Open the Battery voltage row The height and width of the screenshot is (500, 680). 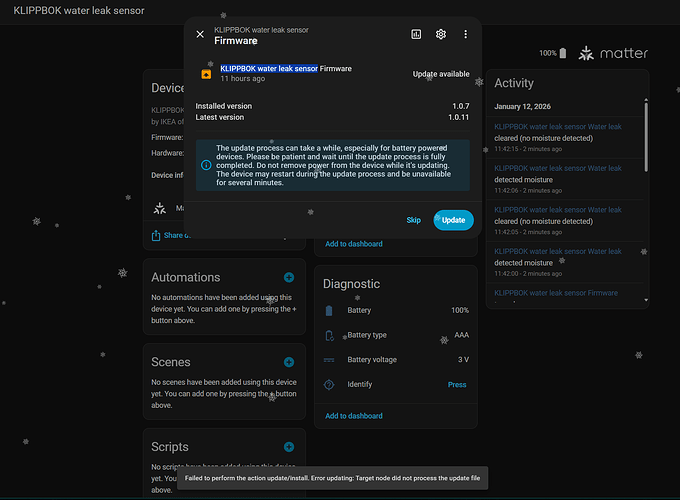click(x=395, y=359)
